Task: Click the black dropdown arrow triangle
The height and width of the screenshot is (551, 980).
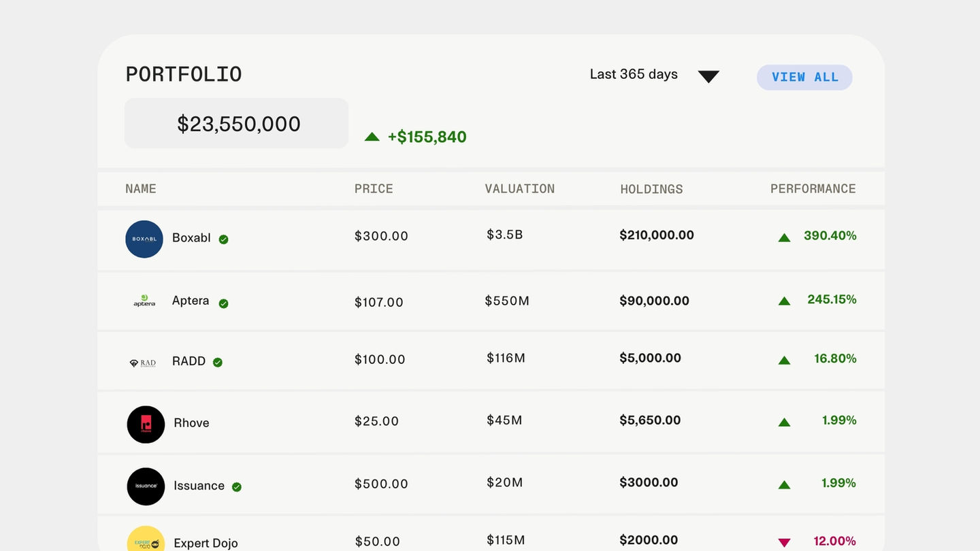Action: tap(708, 76)
